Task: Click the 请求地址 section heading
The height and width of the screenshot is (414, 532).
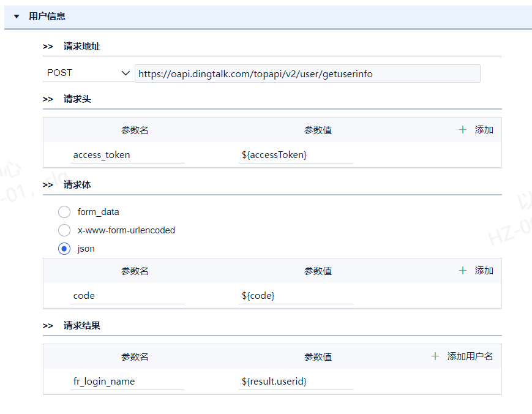Action: [82, 47]
